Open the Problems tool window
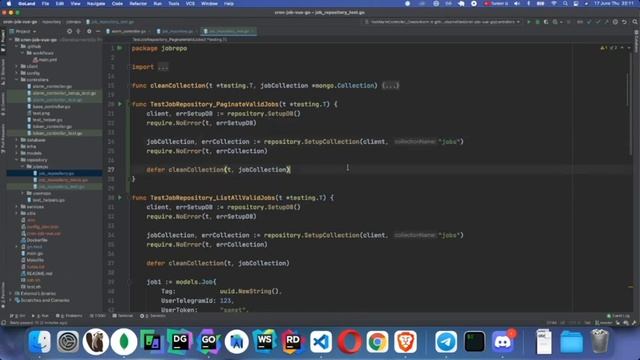640x360 pixels. point(69,316)
